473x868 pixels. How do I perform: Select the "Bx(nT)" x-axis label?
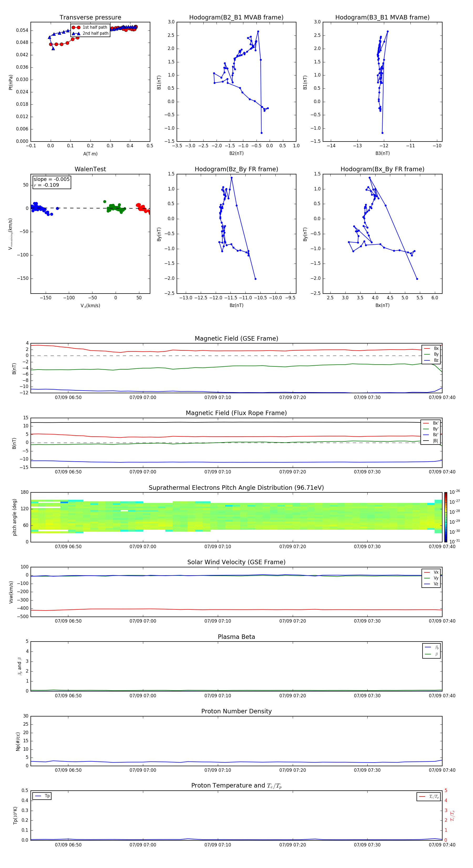click(x=382, y=306)
